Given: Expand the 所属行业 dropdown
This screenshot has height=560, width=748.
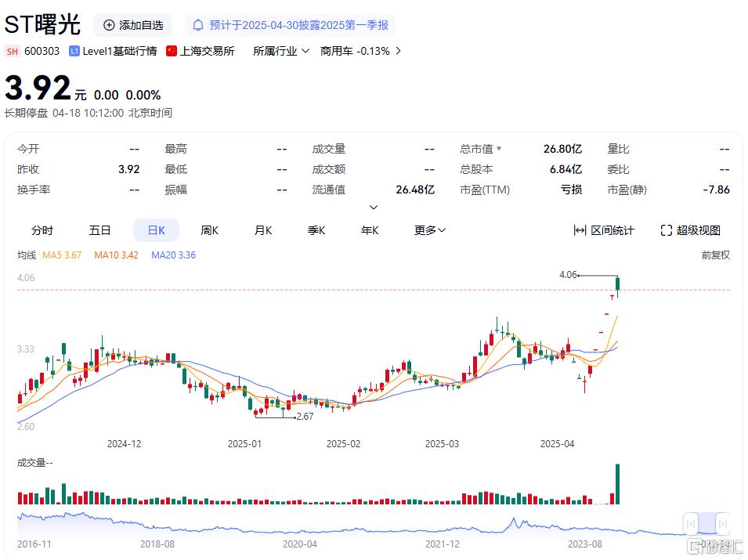Looking at the screenshot, I should click(x=280, y=51).
